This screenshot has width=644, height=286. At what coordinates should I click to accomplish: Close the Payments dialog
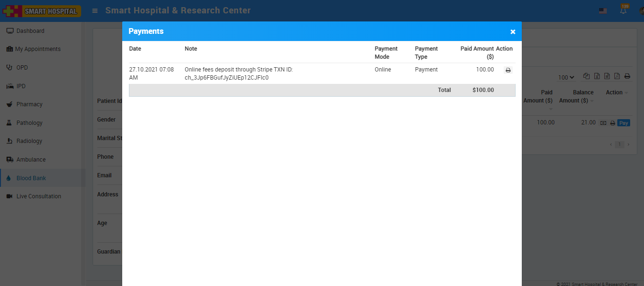[513, 31]
